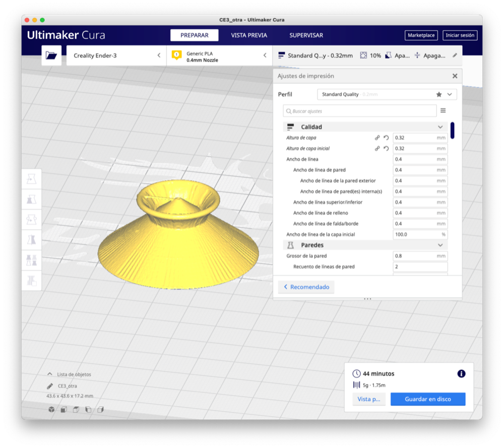Click the Generic PLA material badge icon
Image resolution: width=504 pixels, height=448 pixels.
click(x=176, y=55)
